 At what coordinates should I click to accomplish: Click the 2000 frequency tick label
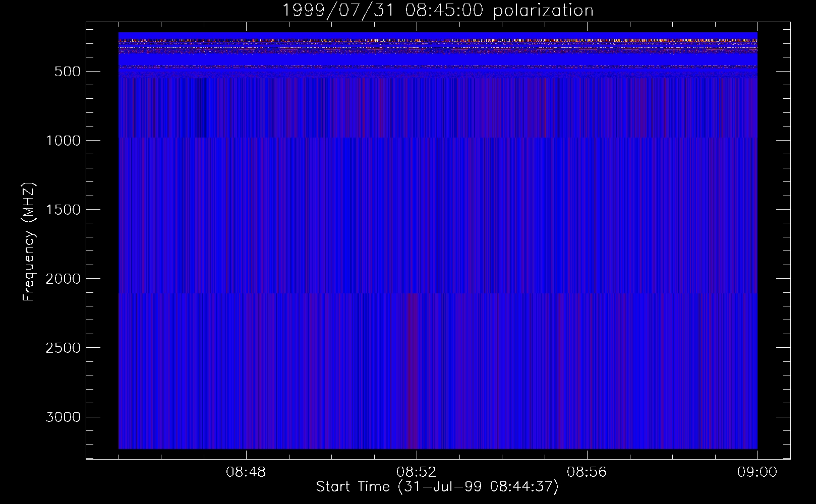coord(63,279)
